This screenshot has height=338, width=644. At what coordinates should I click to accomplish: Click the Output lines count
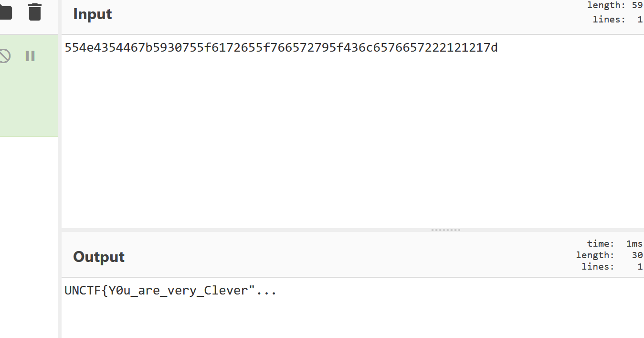coord(639,267)
